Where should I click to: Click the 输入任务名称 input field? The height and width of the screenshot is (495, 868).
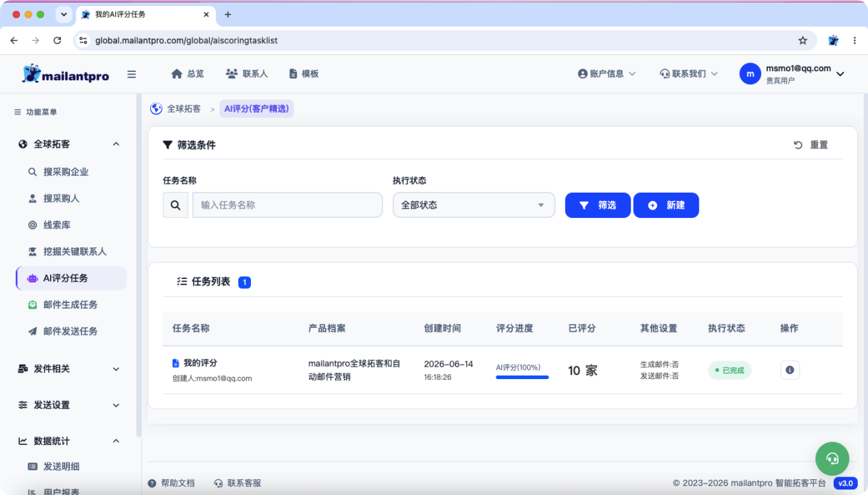click(x=288, y=205)
